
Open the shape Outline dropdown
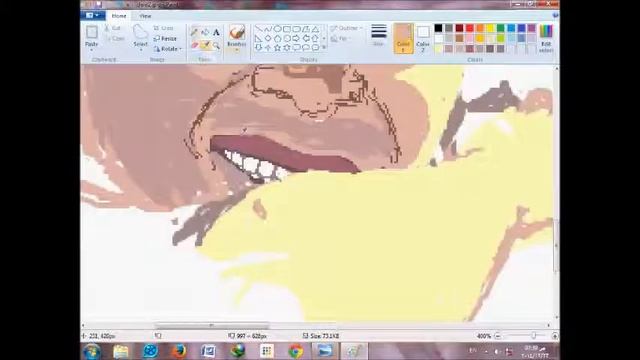[347, 28]
